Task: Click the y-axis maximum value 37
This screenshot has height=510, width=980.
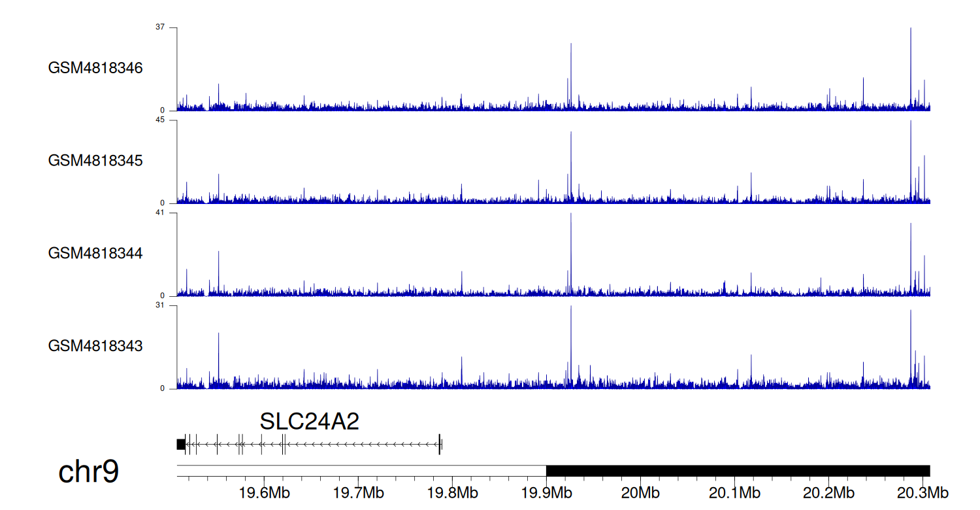Action: pyautogui.click(x=160, y=27)
